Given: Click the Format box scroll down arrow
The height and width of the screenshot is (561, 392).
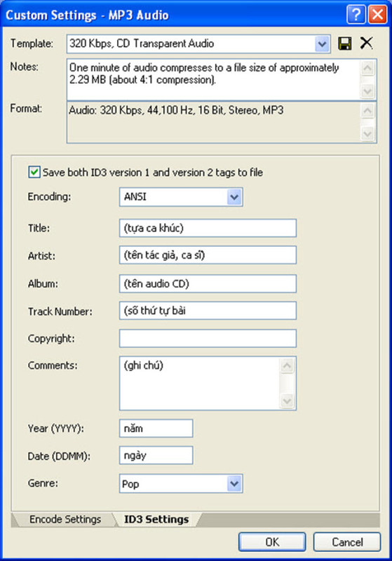Looking at the screenshot, I should coord(368,134).
